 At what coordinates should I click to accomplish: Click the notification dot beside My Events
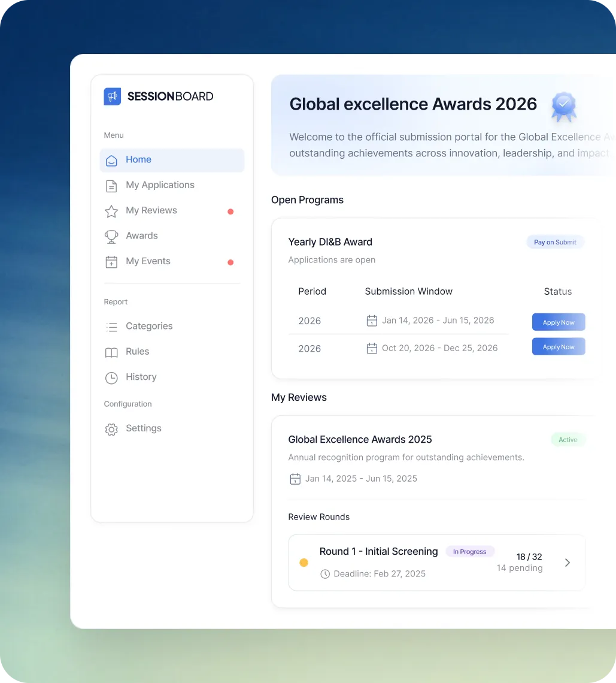pos(230,262)
